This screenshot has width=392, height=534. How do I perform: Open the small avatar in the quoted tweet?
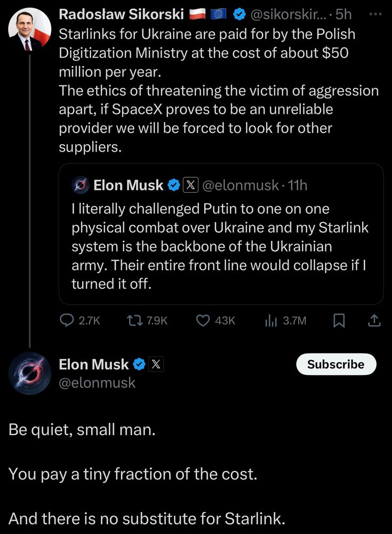81,185
